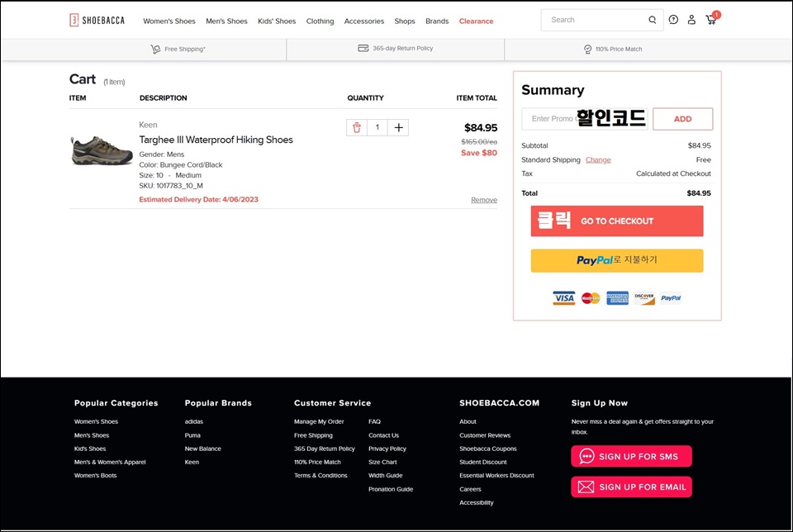Open the Kids' Shoes menu
Image resolution: width=793 pixels, height=532 pixels.
[x=277, y=21]
